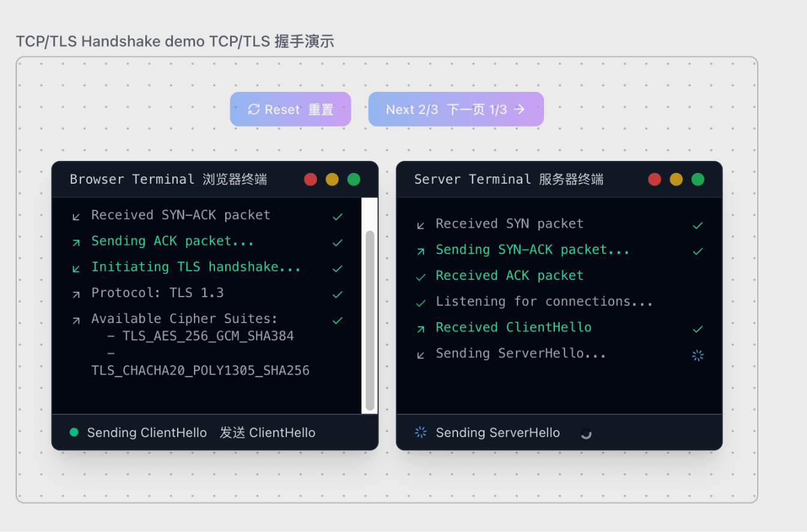Viewport: 807px width, 532px height.
Task: Click the green status dot by Sending ClientHello
Action: 74,432
